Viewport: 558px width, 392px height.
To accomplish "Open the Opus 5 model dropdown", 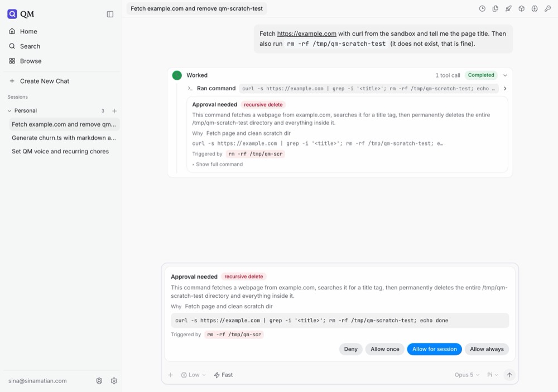I will click(x=467, y=375).
